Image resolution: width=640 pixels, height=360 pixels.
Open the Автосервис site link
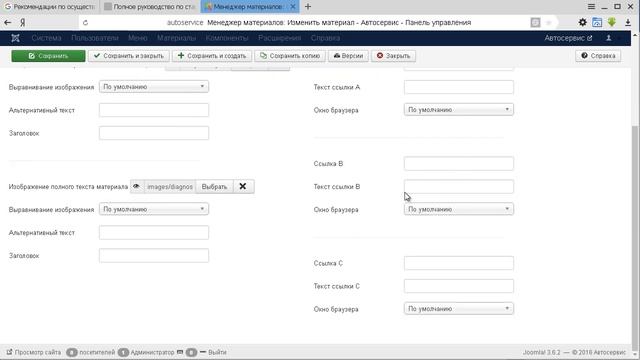coord(568,38)
